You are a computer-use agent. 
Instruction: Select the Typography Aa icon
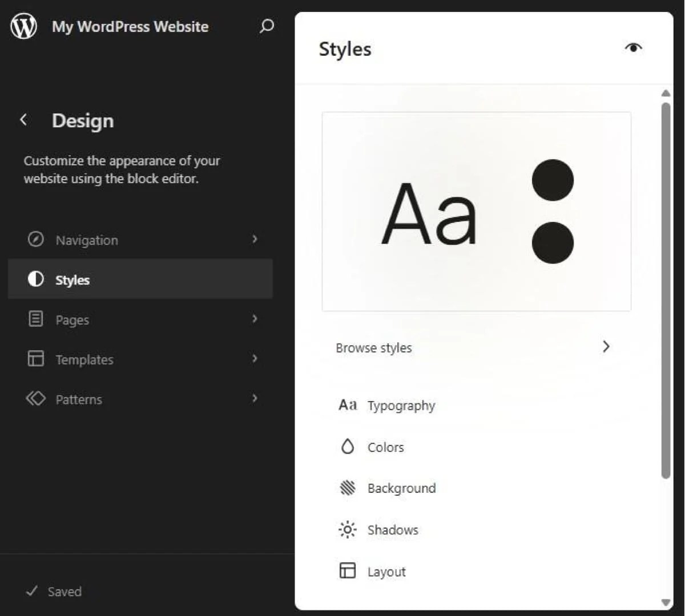348,405
